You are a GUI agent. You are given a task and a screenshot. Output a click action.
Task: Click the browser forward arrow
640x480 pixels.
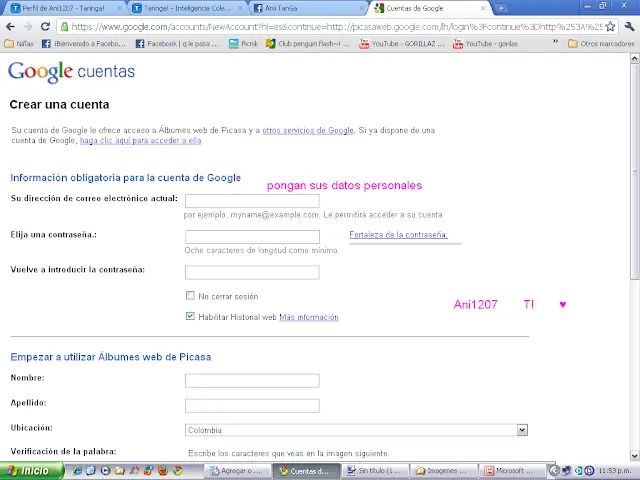(28, 27)
